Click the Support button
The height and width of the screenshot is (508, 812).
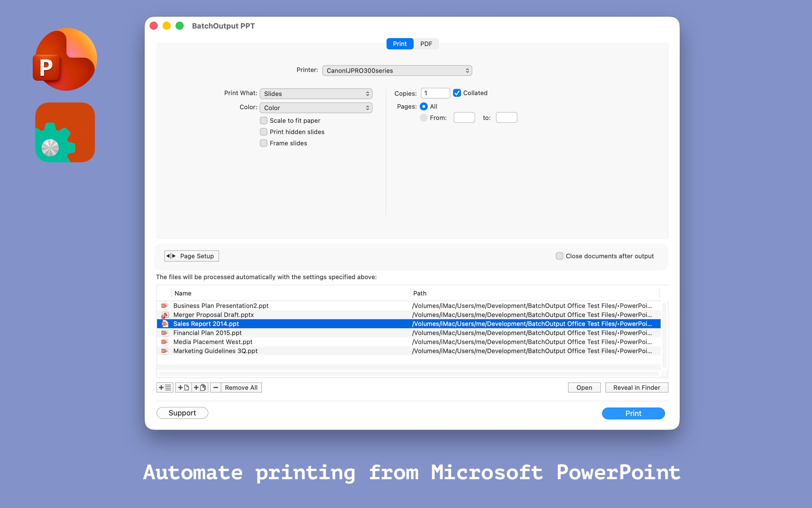(x=182, y=413)
